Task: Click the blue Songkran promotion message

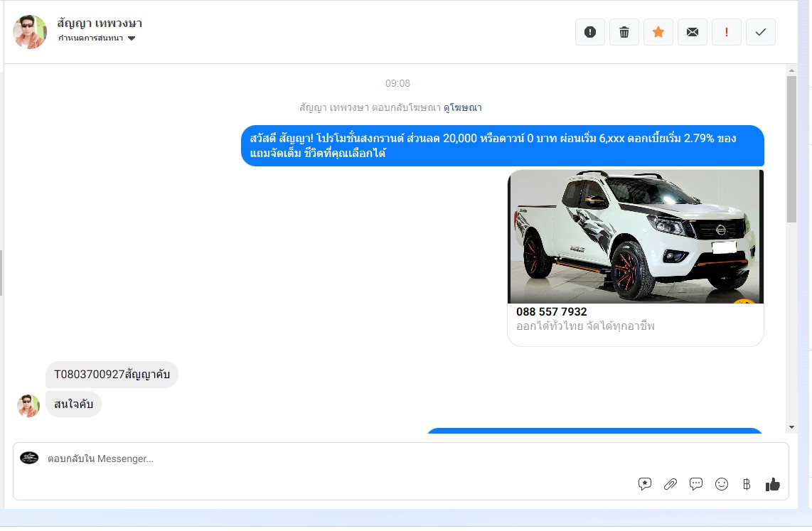Action: (502, 146)
